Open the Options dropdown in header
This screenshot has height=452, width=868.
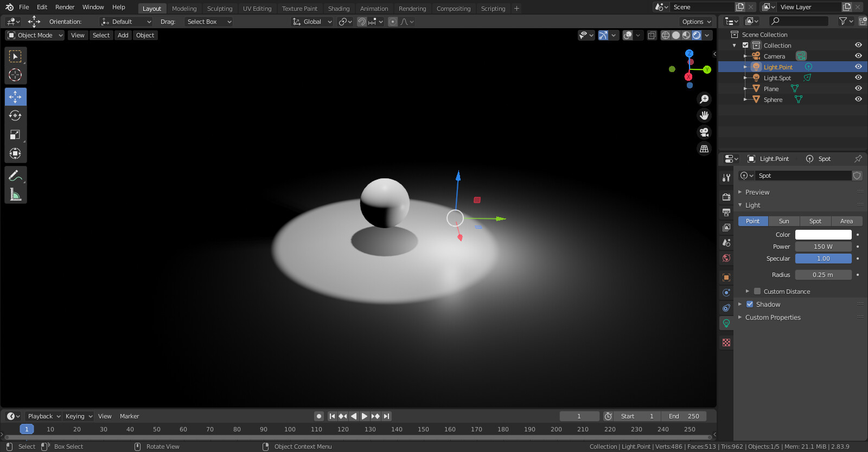click(696, 22)
